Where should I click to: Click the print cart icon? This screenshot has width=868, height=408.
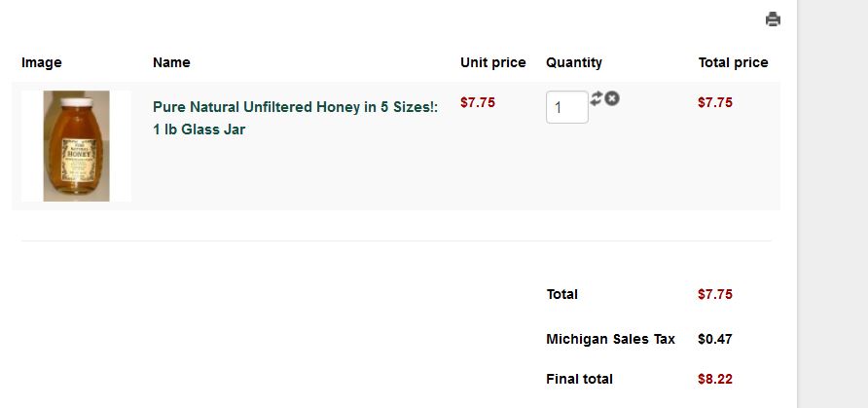click(x=773, y=19)
